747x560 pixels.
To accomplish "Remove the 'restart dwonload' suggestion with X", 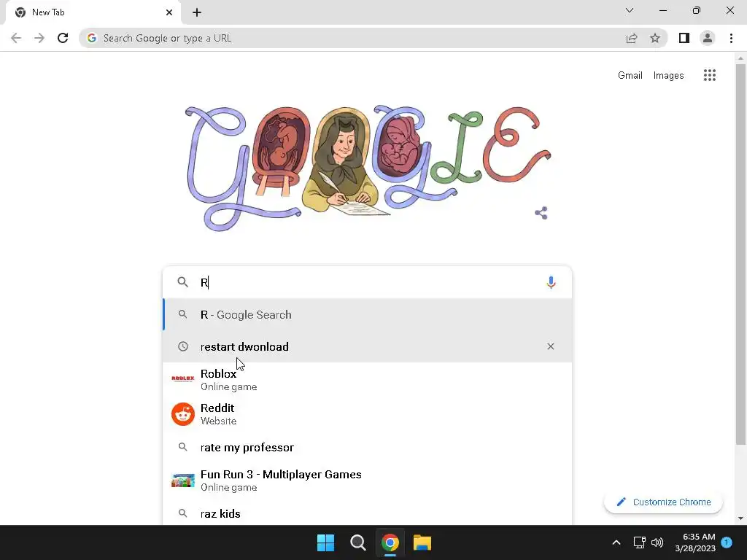I will (551, 346).
